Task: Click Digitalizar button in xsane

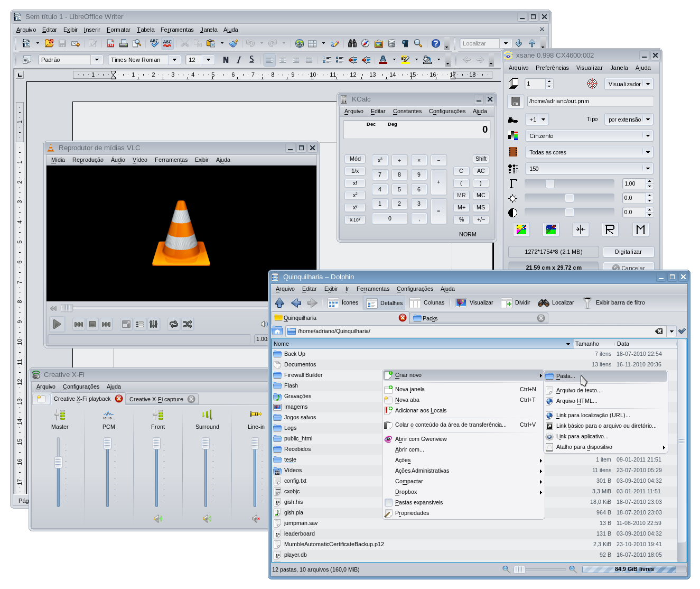Action: click(x=628, y=252)
